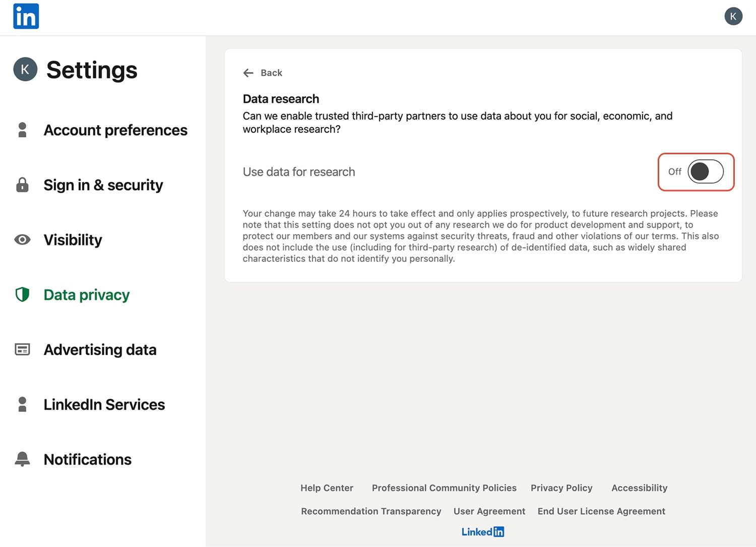
Task: Click the LinkedIn Services person icon
Action: [x=22, y=404]
